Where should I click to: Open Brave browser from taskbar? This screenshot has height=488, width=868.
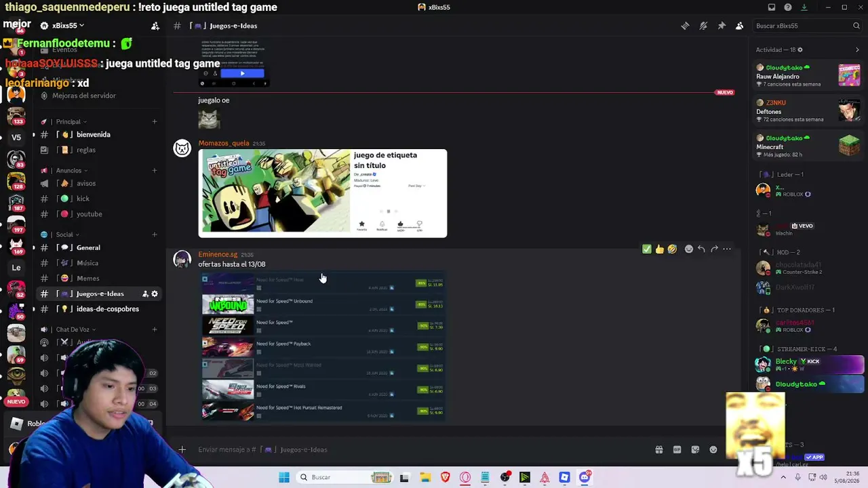click(446, 477)
